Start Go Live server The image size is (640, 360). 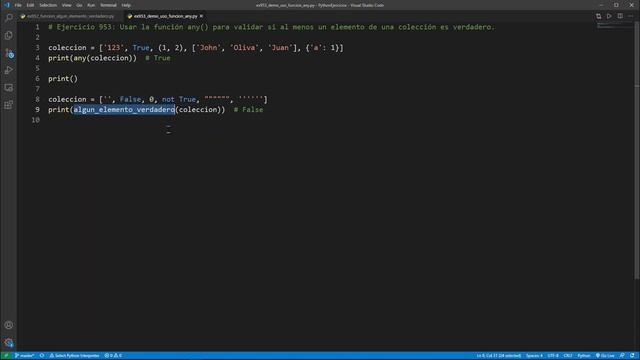(x=605, y=356)
